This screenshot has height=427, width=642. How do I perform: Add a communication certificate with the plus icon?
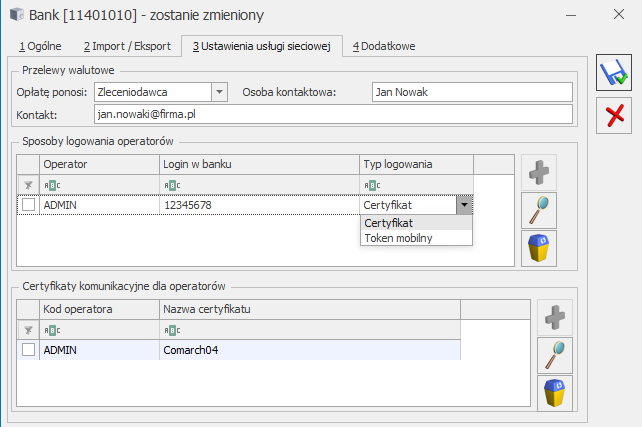(x=555, y=317)
